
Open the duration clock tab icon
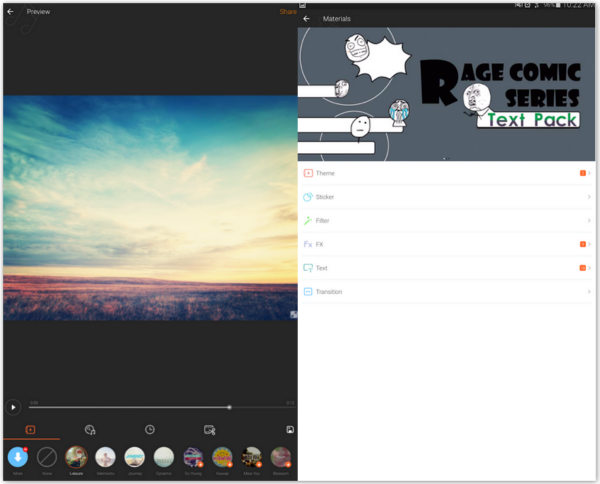[x=149, y=429]
